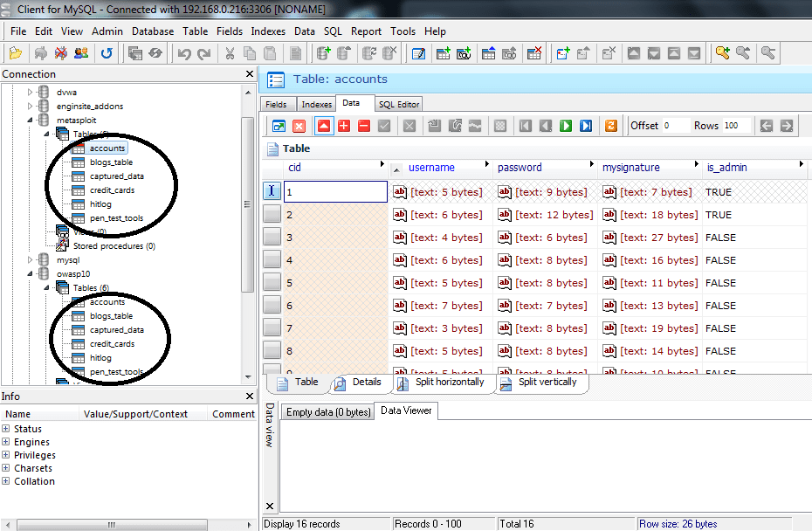
Task: Click the refresh icon in main toolbar
Action: coord(107,53)
